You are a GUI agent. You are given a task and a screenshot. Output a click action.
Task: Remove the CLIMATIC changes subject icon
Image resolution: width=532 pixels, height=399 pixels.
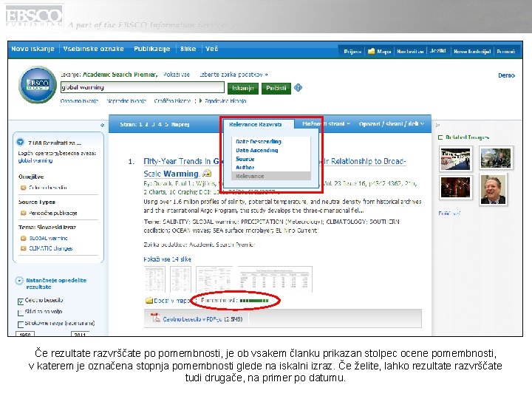click(x=23, y=248)
